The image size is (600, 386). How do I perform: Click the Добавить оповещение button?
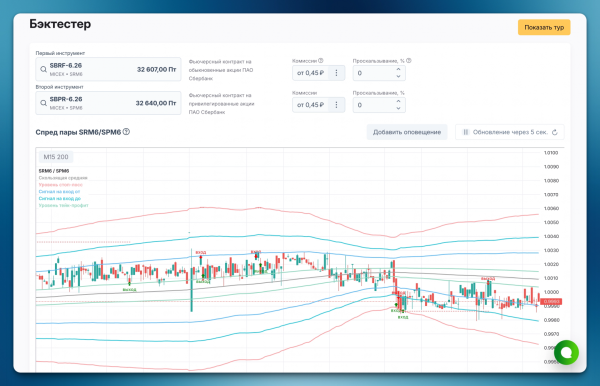407,132
